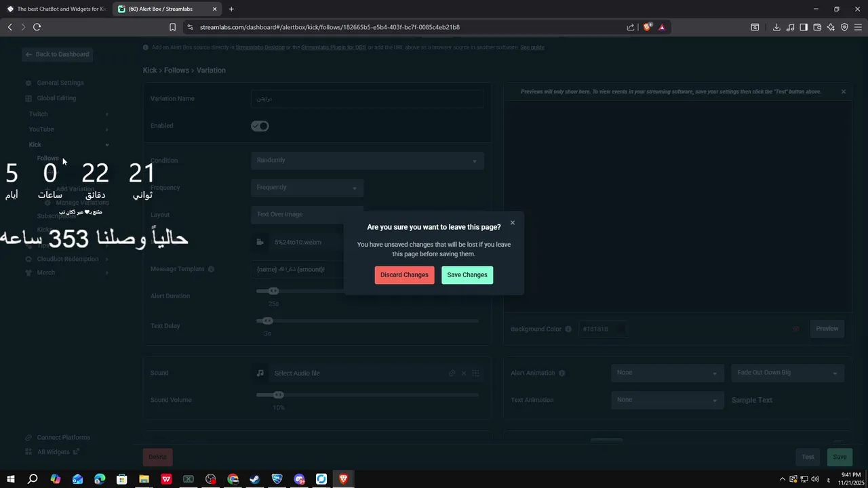Open a new browser tab
The width and height of the screenshot is (868, 488).
(231, 9)
